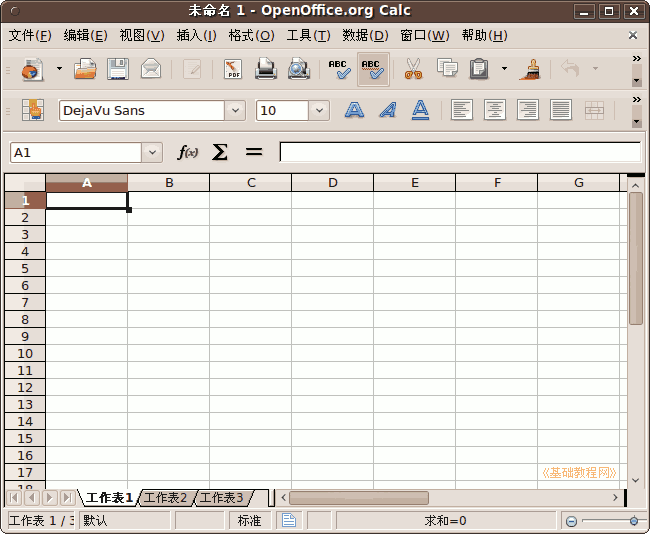Click the Styles and Formatting icon

tap(33, 110)
